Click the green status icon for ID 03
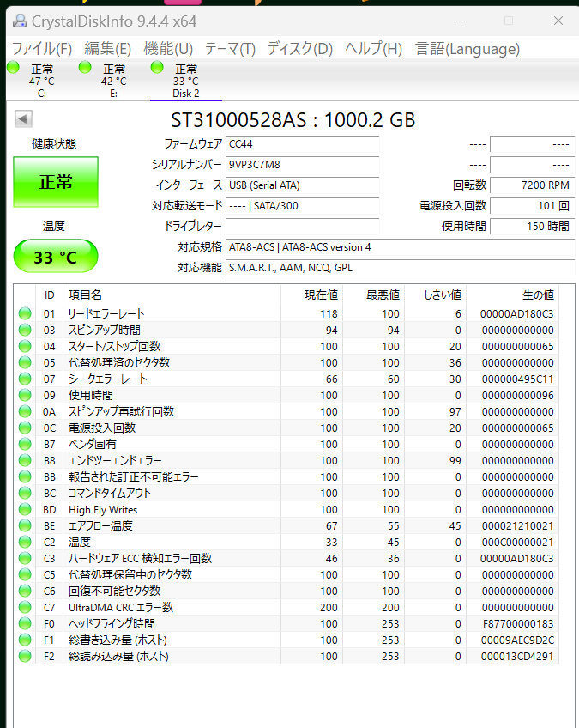 coord(25,331)
